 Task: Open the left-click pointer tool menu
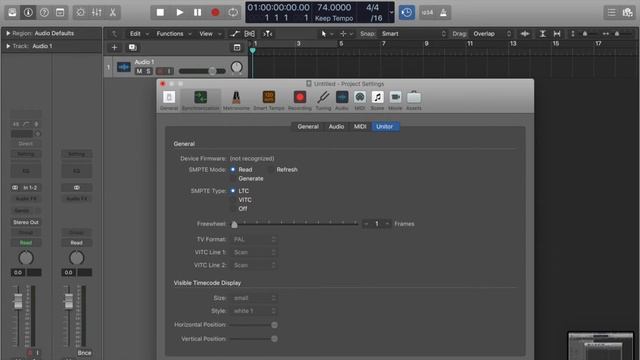point(327,33)
